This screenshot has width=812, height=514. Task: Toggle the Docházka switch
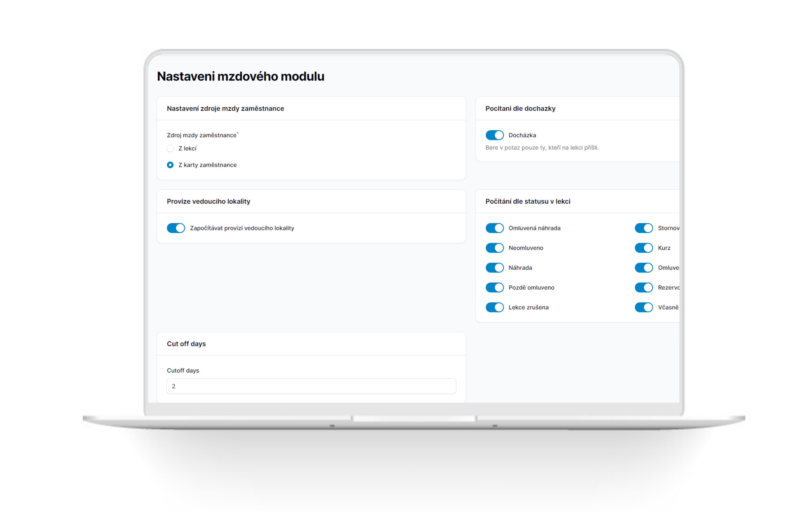pyautogui.click(x=494, y=135)
